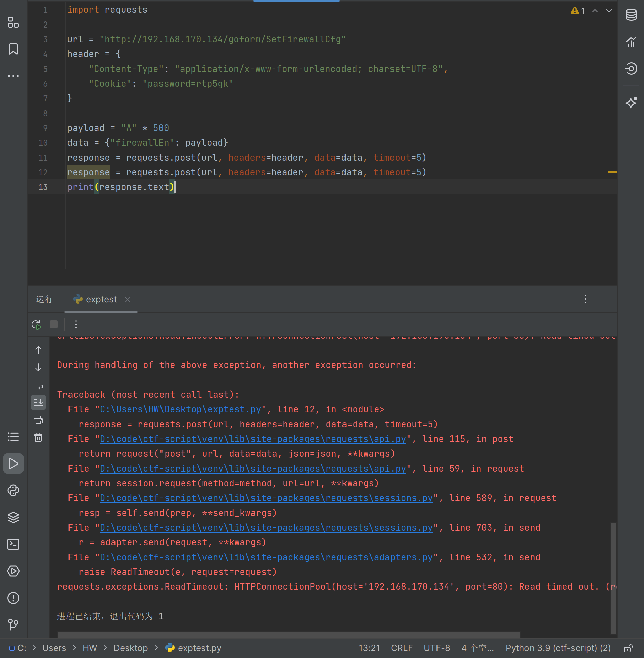Jump up the stack trace arrow

(38, 350)
